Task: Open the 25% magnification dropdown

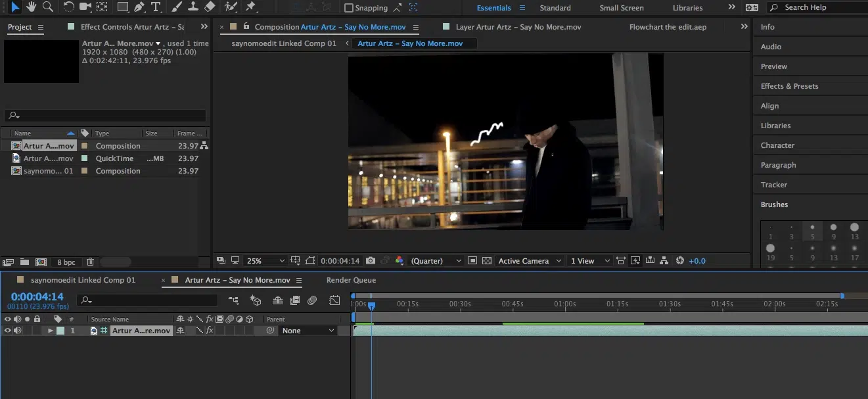Action: pyautogui.click(x=265, y=261)
